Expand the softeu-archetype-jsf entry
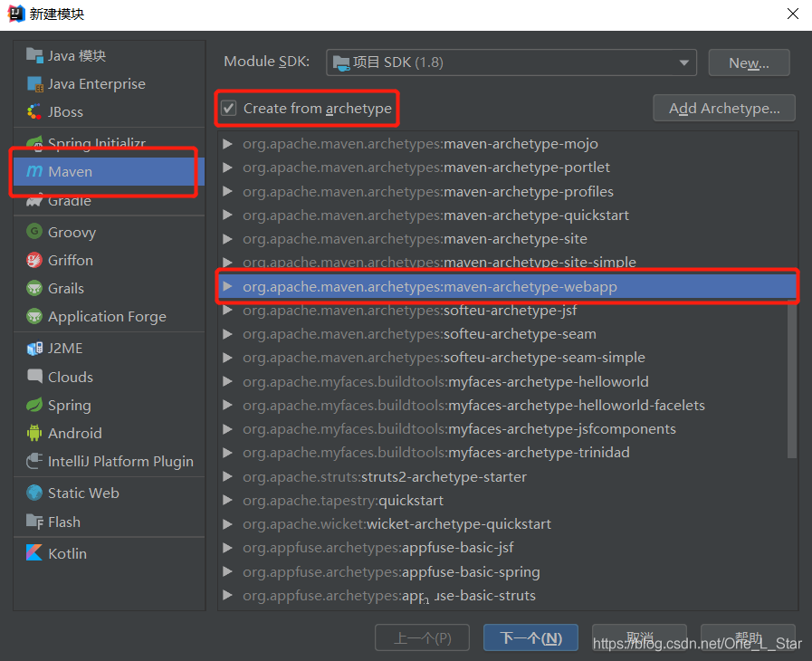The image size is (812, 661). pos(227,311)
